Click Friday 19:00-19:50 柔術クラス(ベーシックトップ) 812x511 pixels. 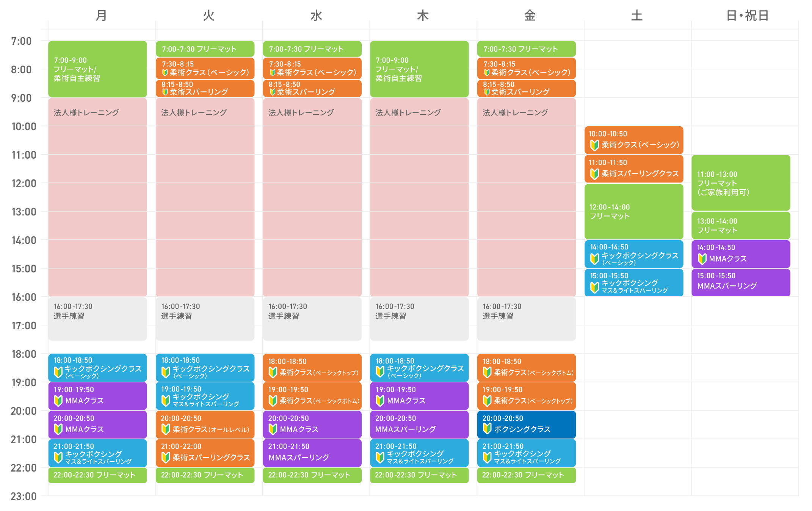(x=527, y=396)
